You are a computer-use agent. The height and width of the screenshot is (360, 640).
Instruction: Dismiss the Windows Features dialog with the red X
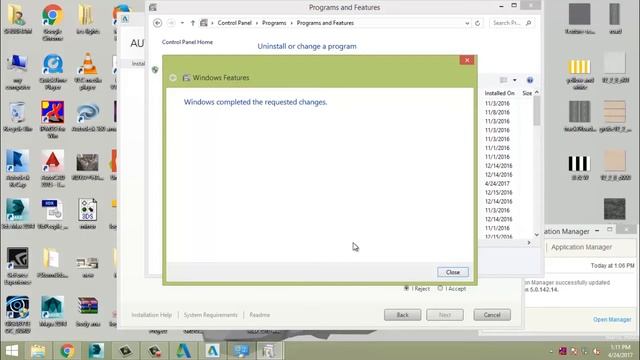pos(467,60)
